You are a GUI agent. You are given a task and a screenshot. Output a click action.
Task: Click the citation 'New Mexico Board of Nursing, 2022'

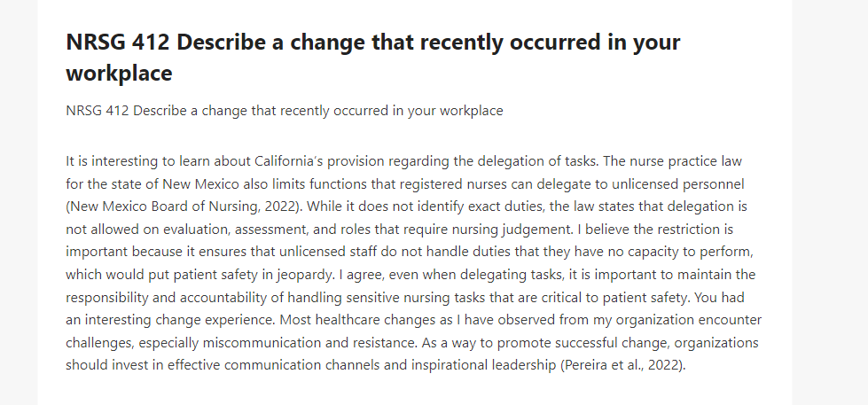click(184, 206)
